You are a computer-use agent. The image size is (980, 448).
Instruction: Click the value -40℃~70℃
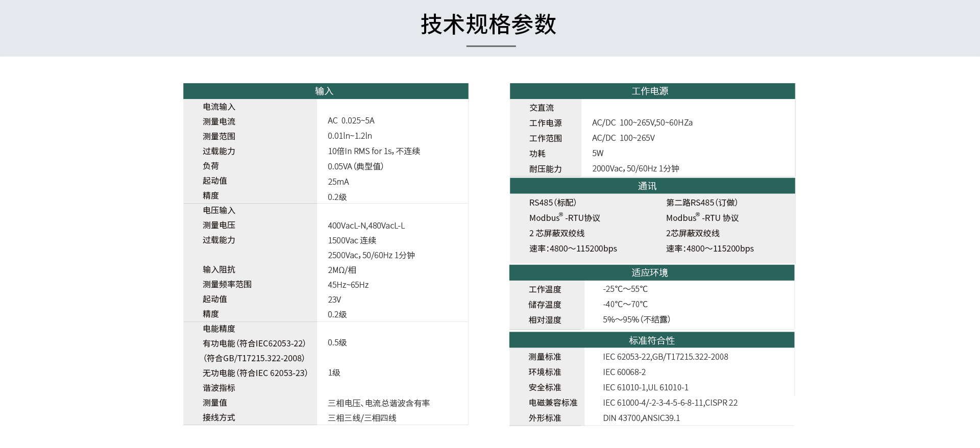click(x=625, y=304)
